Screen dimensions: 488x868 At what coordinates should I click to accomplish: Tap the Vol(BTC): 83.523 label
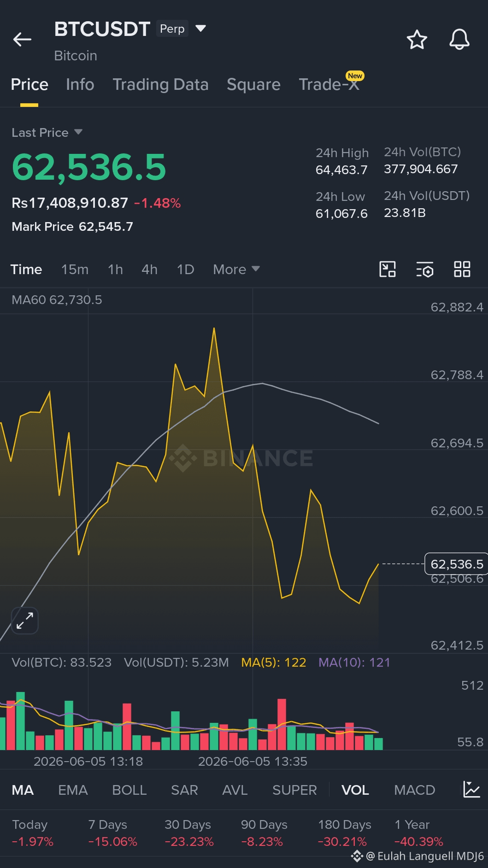[x=62, y=662]
